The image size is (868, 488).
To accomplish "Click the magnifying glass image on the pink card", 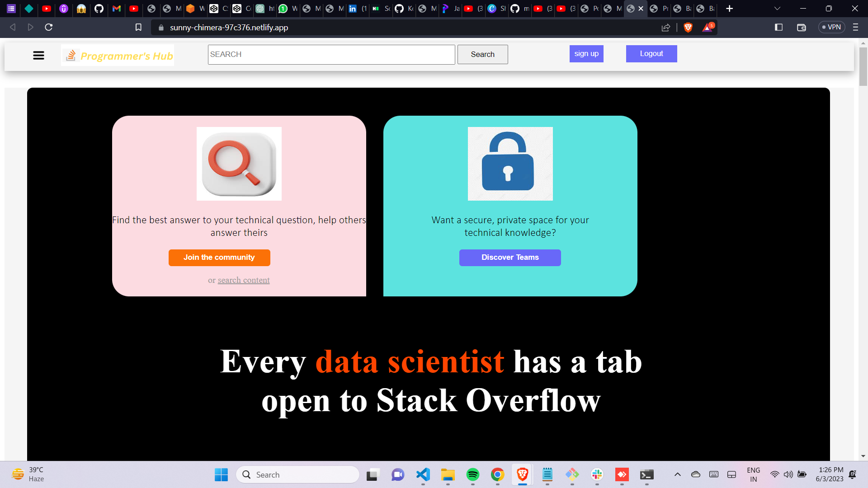I will [x=239, y=164].
